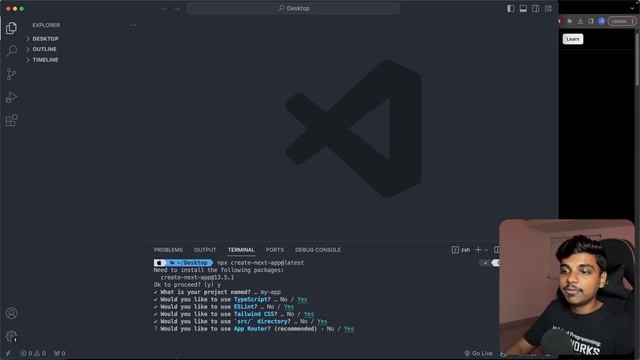Click the split terminal icon
The image size is (640, 360).
tap(497, 250)
